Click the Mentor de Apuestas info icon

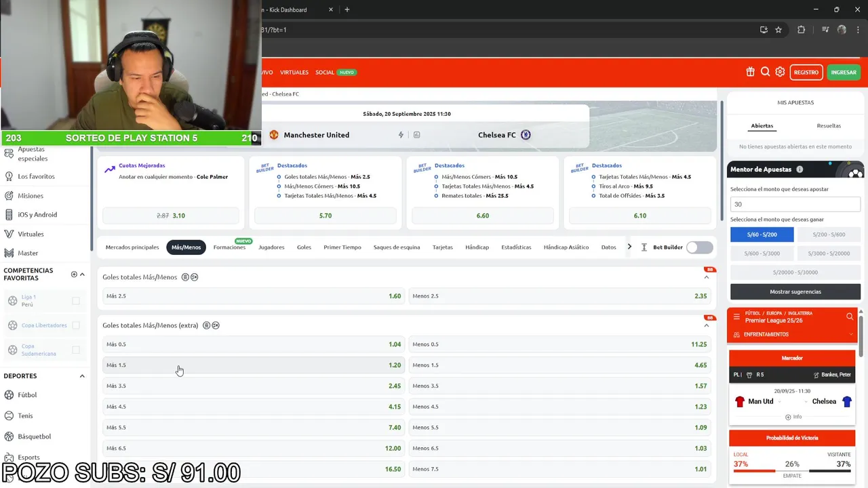[x=800, y=169]
